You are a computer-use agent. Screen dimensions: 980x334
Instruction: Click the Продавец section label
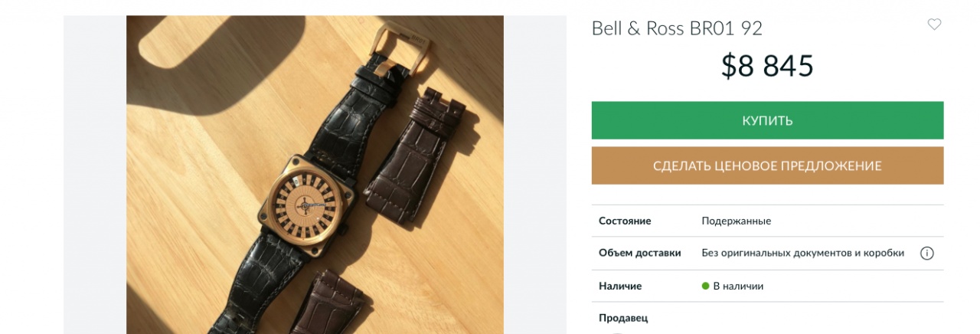coord(623,318)
